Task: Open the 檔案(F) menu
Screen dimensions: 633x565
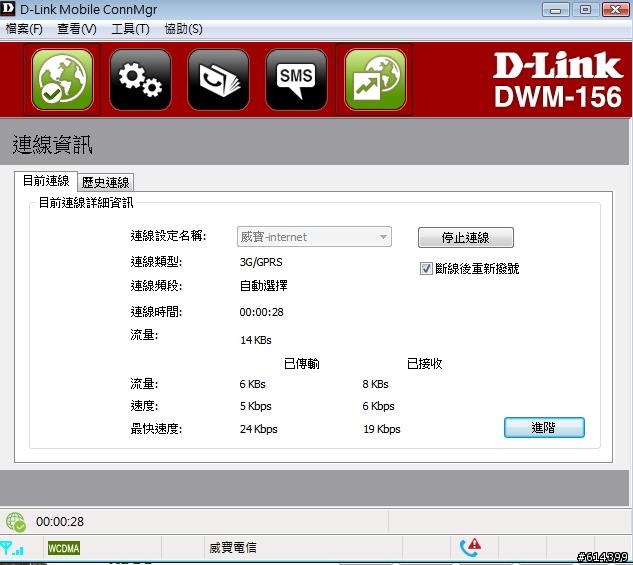Action: [x=24, y=29]
